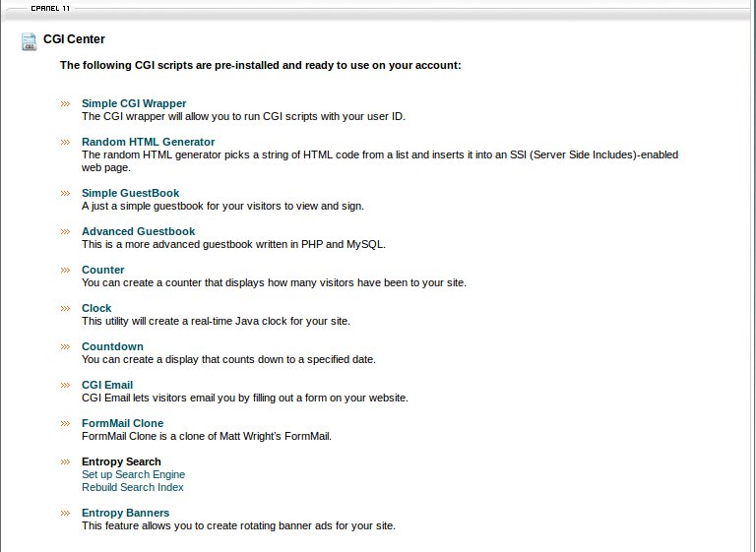The image size is (756, 552).
Task: Click Rebuild Search Index
Action: tap(132, 487)
